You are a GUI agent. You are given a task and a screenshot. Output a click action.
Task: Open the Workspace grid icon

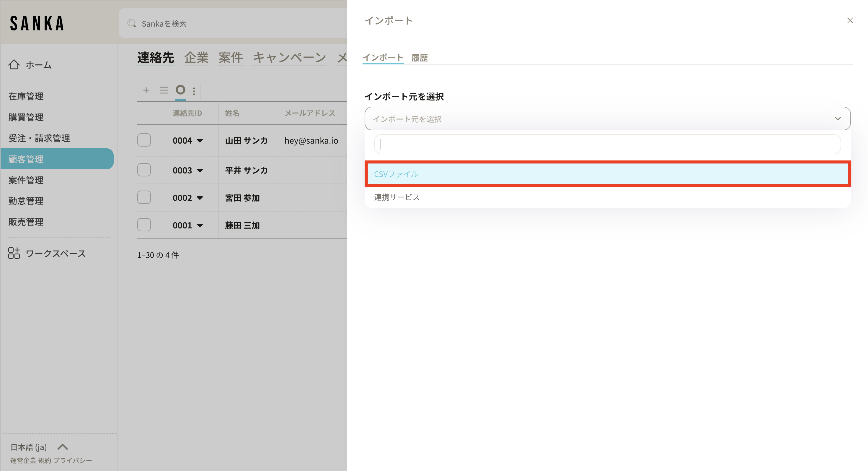tap(14, 253)
